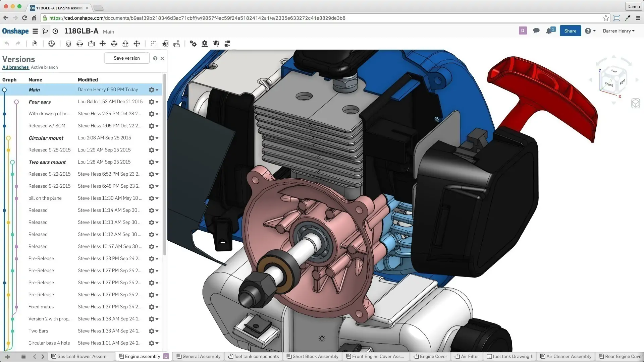Viewport: 644px width, 362px height.
Task: Click the Undo icon in the toolbar
Action: pos(7,44)
